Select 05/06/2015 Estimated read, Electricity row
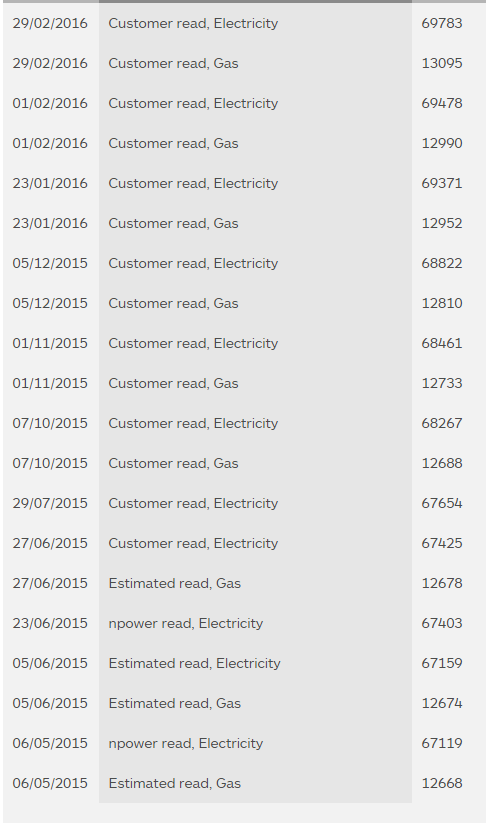The height and width of the screenshot is (823, 486). [x=243, y=663]
